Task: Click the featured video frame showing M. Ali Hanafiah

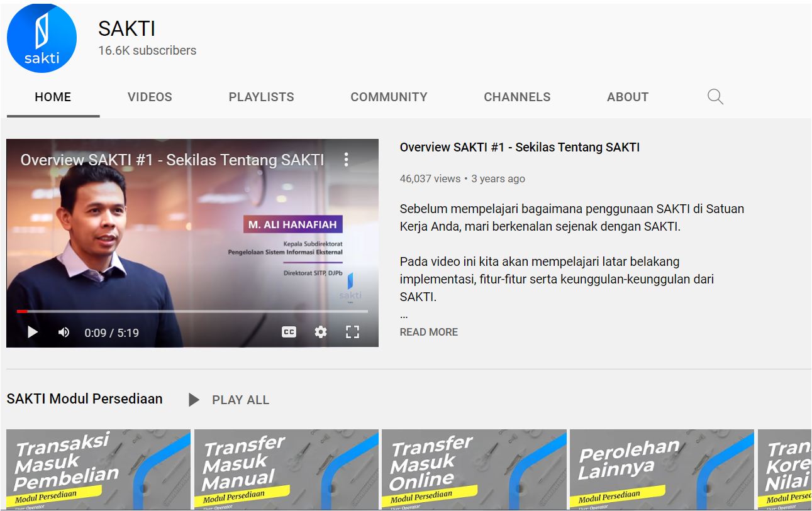Action: 192,243
